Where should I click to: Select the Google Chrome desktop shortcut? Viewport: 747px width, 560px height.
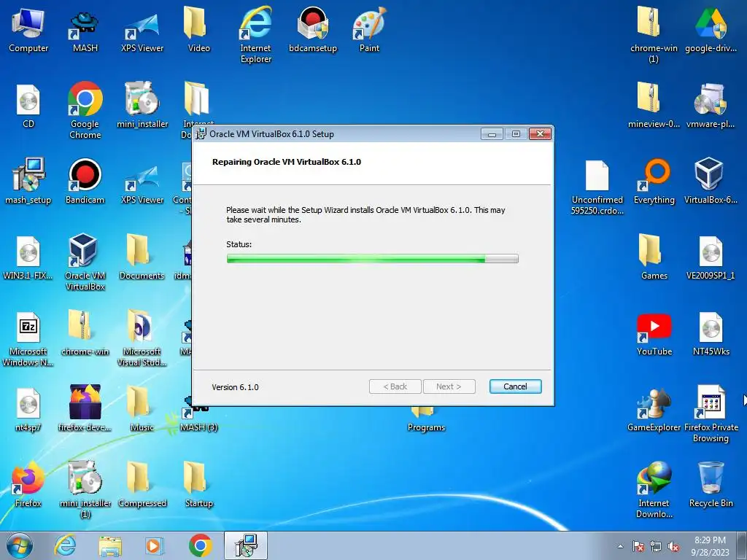coord(85,111)
